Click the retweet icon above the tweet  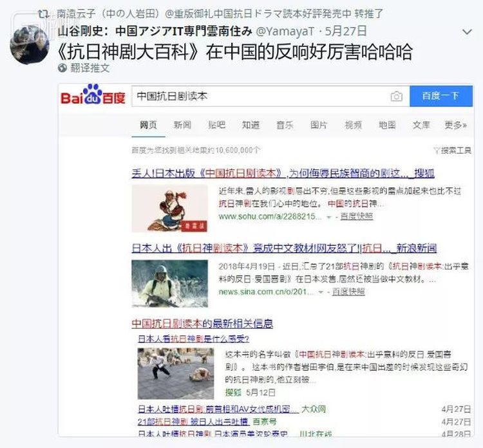click(x=43, y=13)
